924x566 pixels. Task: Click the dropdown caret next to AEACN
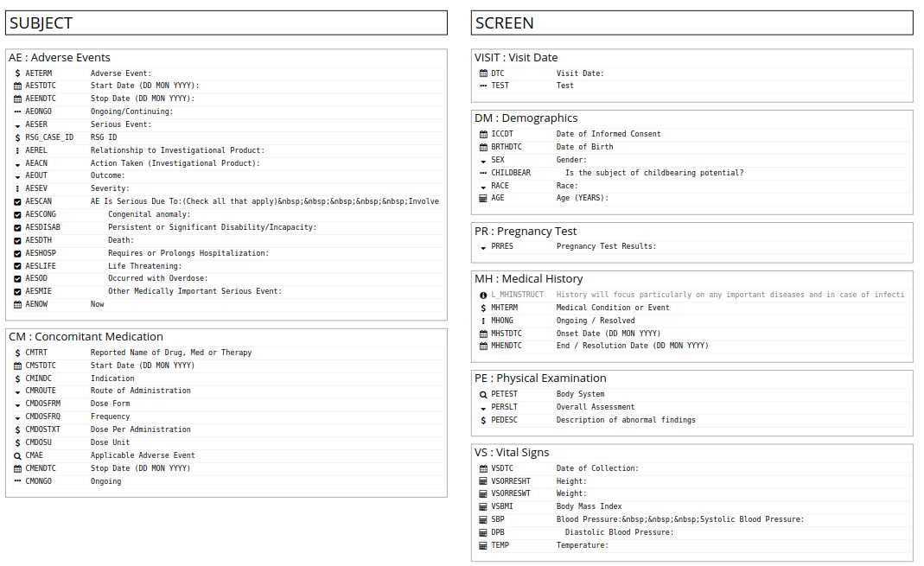pyautogui.click(x=17, y=165)
